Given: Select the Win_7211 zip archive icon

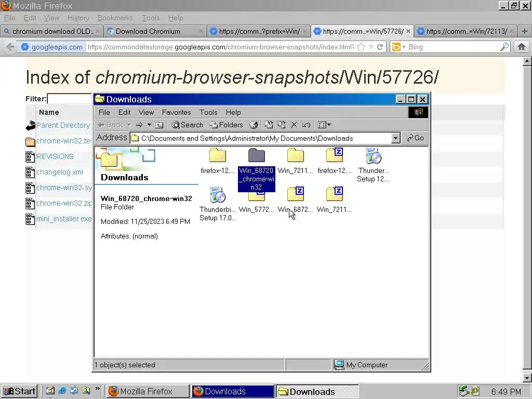Looking at the screenshot, I should [x=334, y=194].
